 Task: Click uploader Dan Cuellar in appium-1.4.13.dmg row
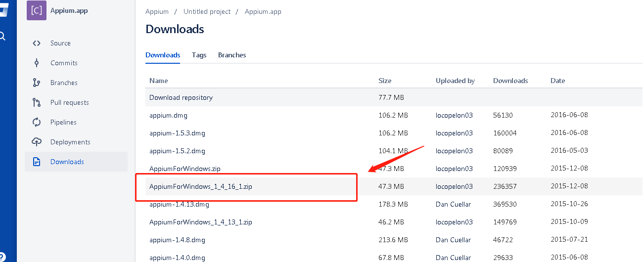(453, 204)
